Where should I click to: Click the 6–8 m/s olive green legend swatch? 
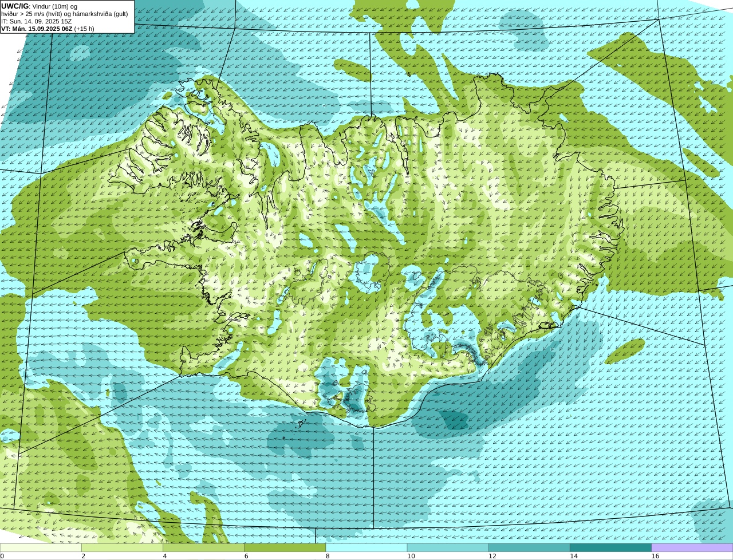(x=285, y=547)
